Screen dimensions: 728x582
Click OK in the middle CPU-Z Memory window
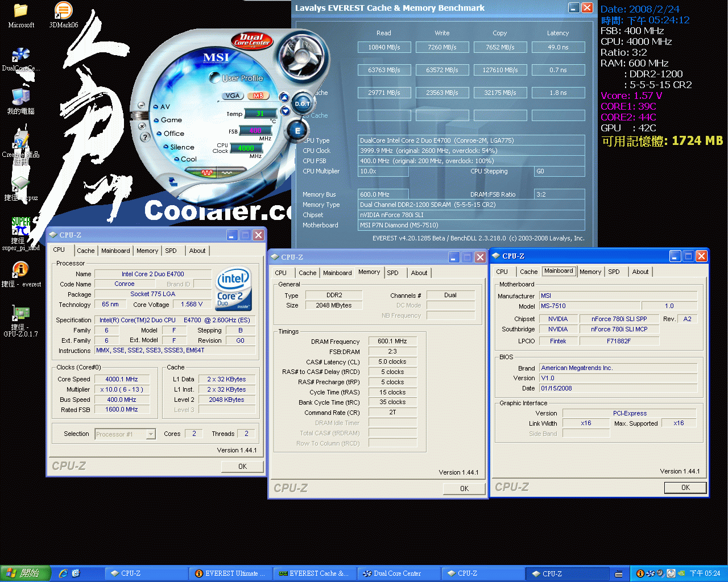pos(464,489)
